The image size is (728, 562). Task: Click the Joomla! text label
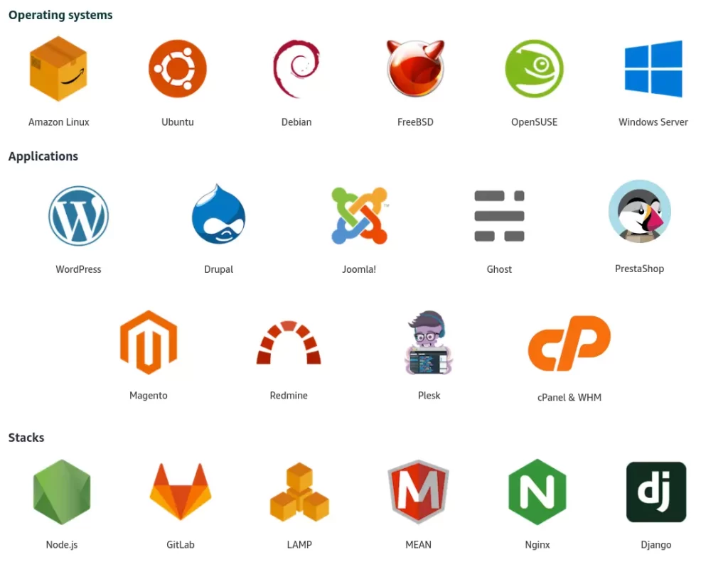(359, 269)
